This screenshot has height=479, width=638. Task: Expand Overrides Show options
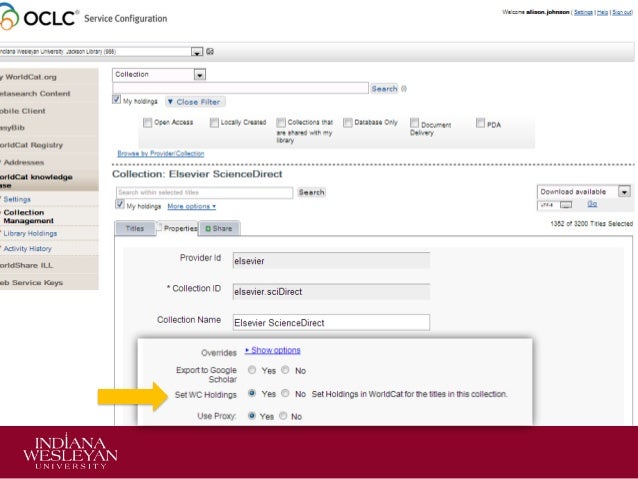273,350
